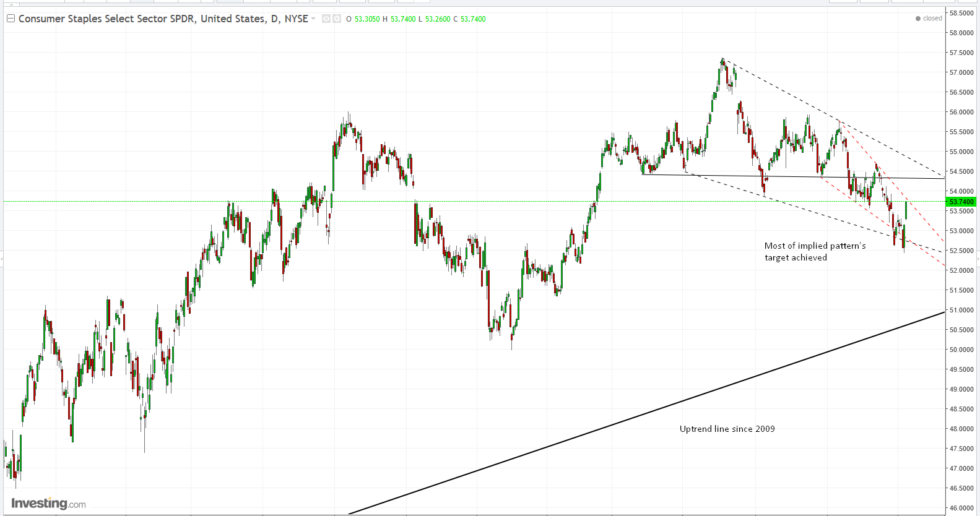
Task: Click the 56.0000 price axis label
Action: [x=961, y=112]
